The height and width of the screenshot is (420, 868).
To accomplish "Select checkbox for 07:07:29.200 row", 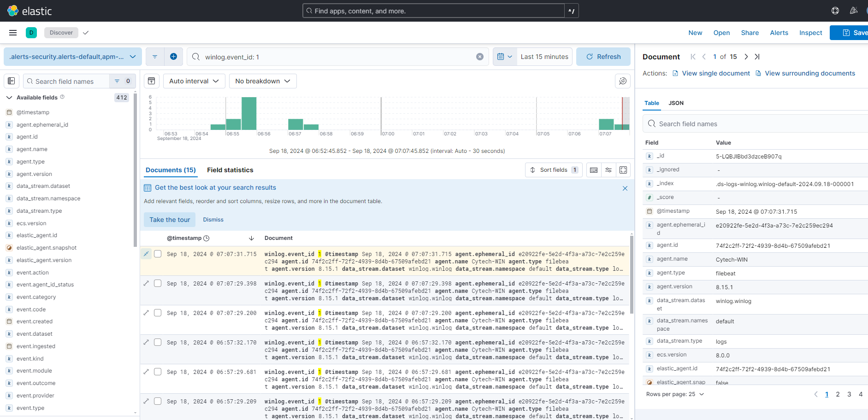I will (158, 313).
